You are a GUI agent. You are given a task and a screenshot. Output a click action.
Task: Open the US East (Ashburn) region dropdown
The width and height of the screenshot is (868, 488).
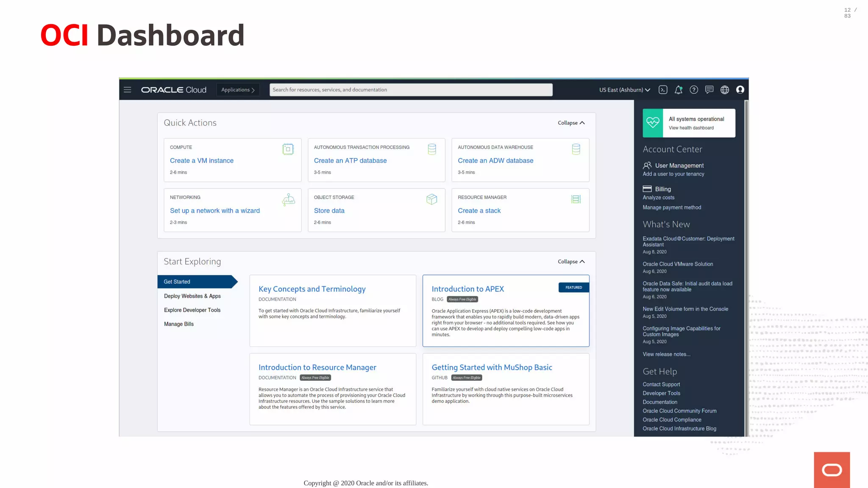point(624,90)
